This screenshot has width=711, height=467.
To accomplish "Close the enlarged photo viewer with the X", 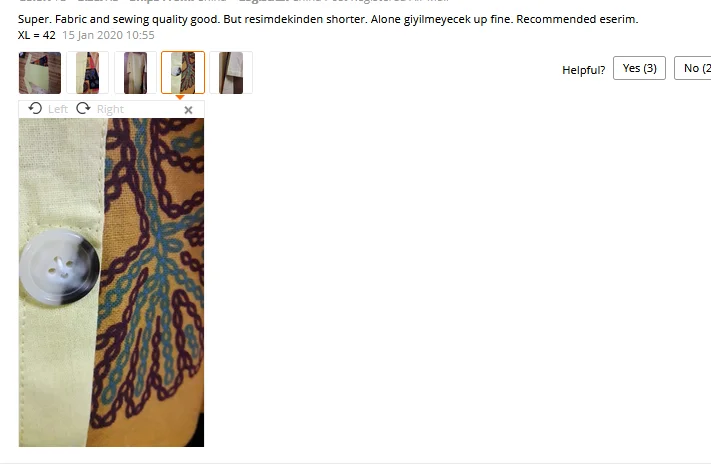I will click(x=189, y=110).
